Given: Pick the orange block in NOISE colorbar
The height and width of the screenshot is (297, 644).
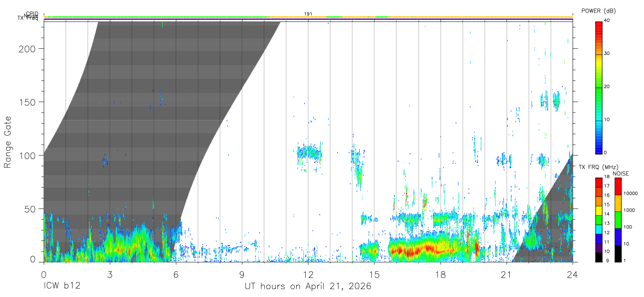Looking at the screenshot, I should tap(618, 203).
